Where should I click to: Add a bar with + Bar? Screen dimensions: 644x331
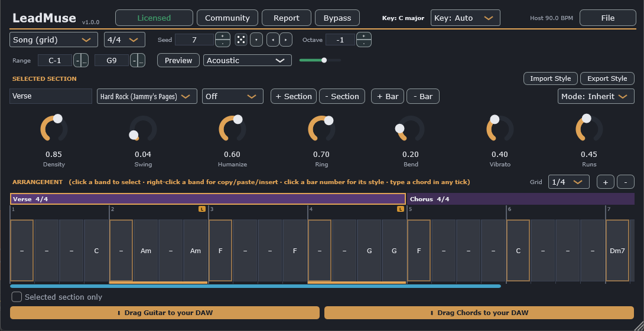(388, 96)
